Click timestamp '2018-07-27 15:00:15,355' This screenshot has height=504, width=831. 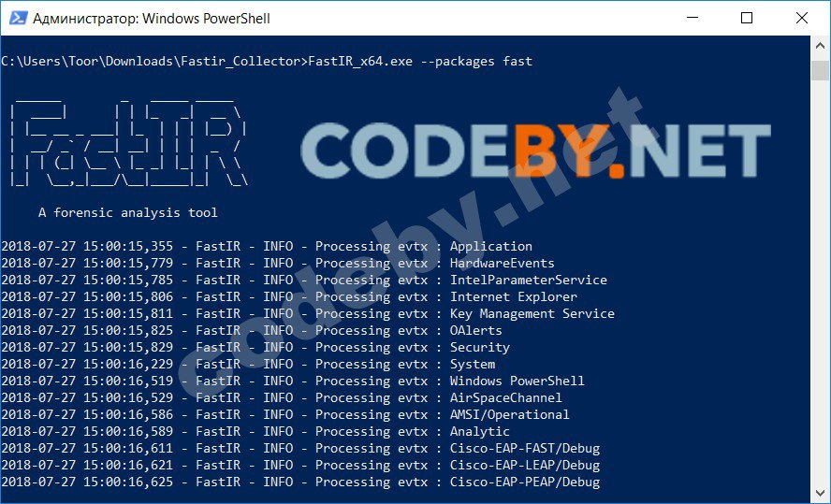click(x=87, y=247)
